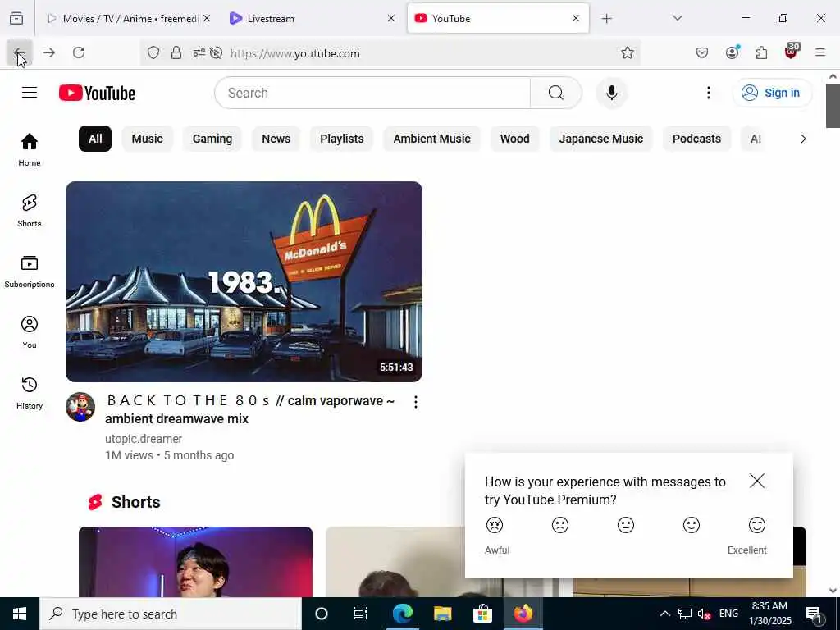Show hidden system tray icons

664,614
